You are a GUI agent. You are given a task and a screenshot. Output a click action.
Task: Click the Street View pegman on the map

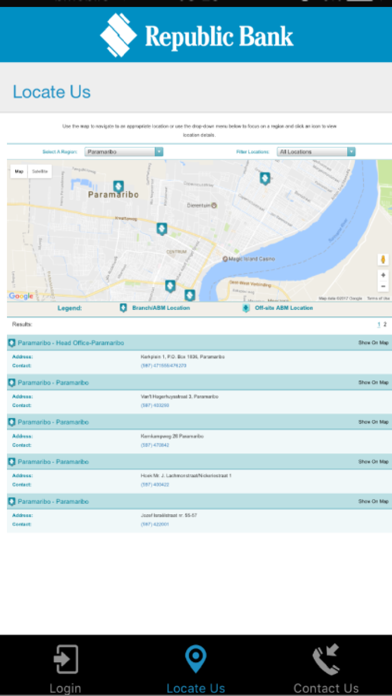383,260
